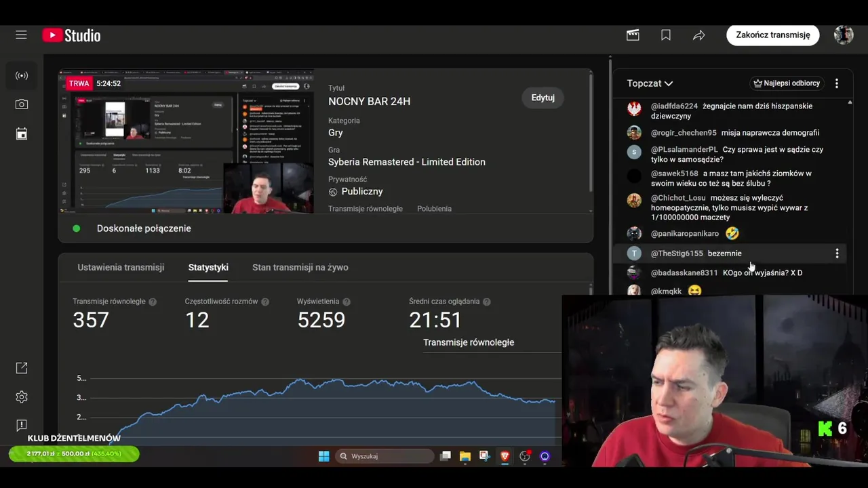Click the live stream preview thumbnail

[x=186, y=141]
